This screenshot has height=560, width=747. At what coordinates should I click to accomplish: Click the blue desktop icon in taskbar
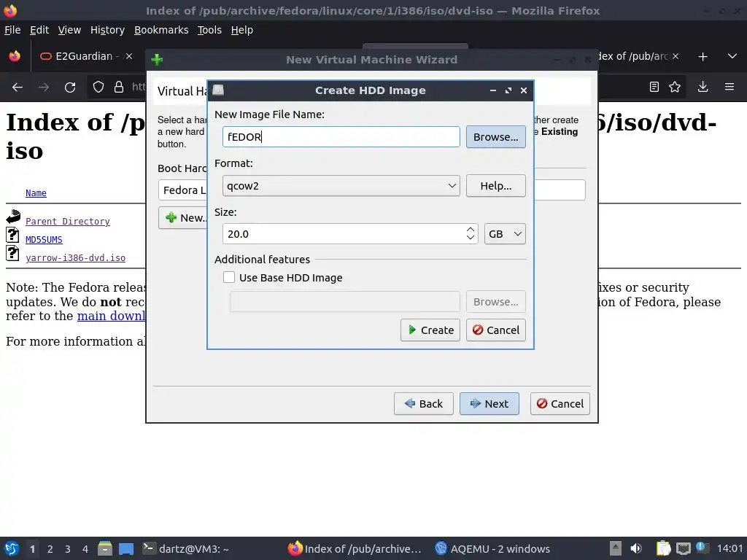click(x=126, y=549)
